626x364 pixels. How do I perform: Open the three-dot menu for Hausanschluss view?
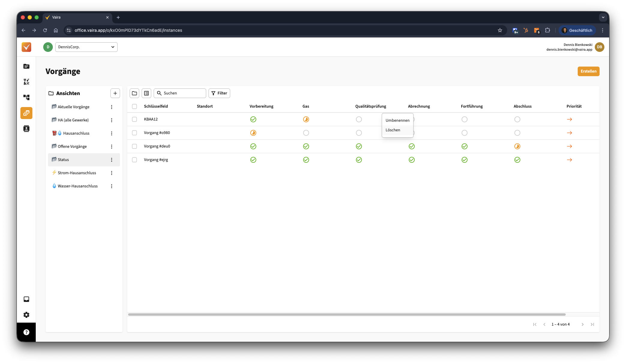pyautogui.click(x=112, y=133)
